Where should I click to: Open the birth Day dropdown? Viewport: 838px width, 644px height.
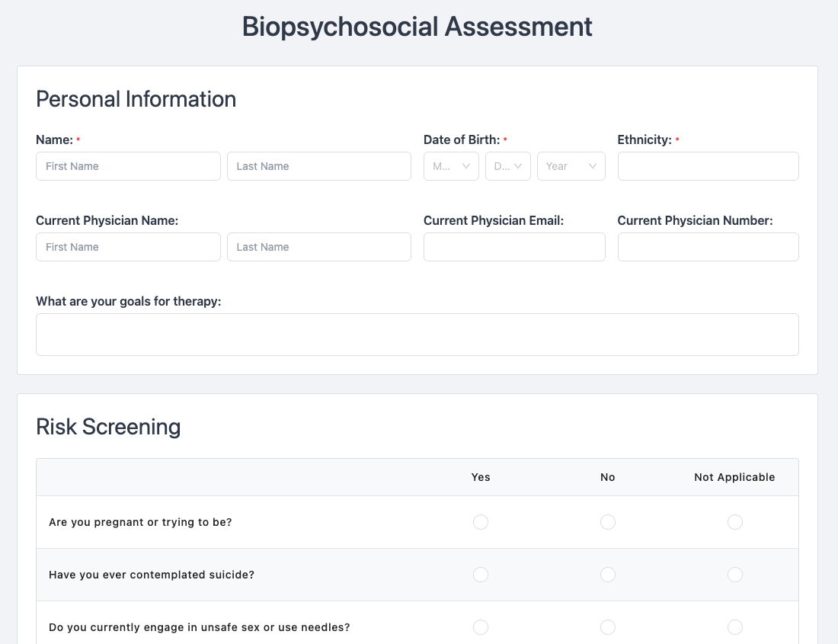(x=507, y=166)
